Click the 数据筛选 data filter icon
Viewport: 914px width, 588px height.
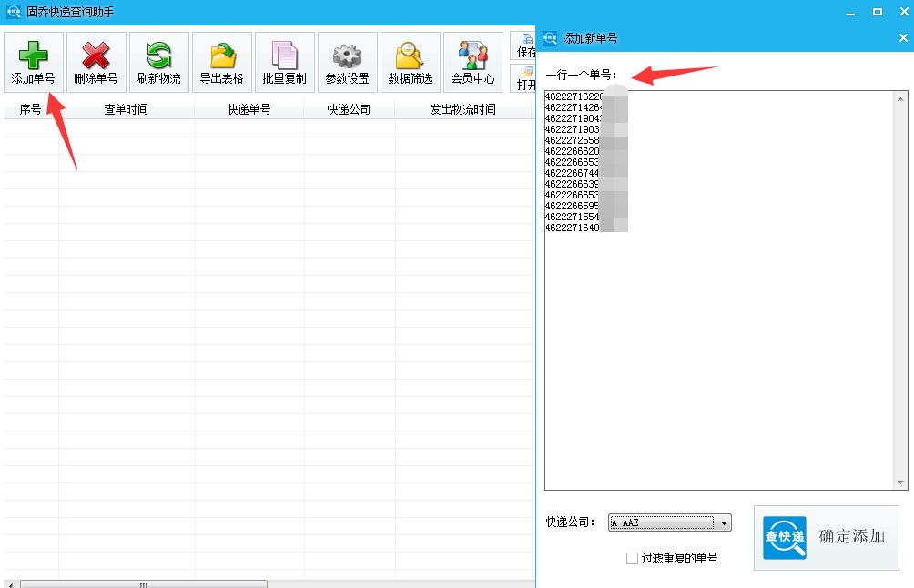(x=410, y=61)
